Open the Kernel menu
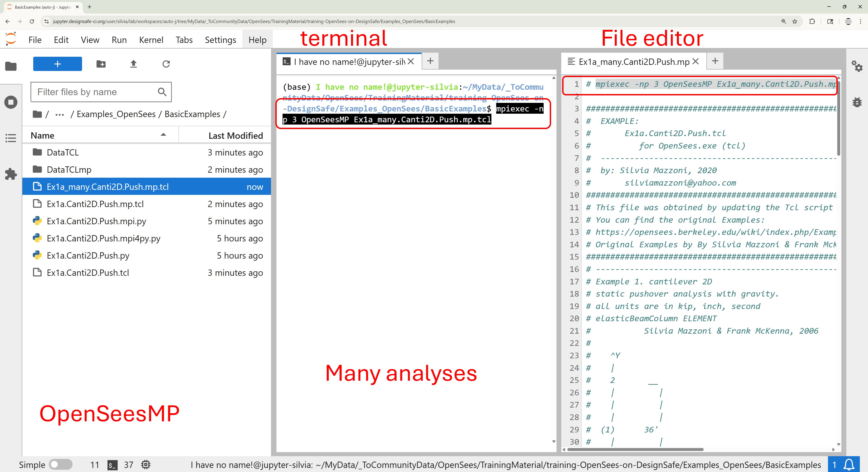The image size is (868, 472). point(151,40)
